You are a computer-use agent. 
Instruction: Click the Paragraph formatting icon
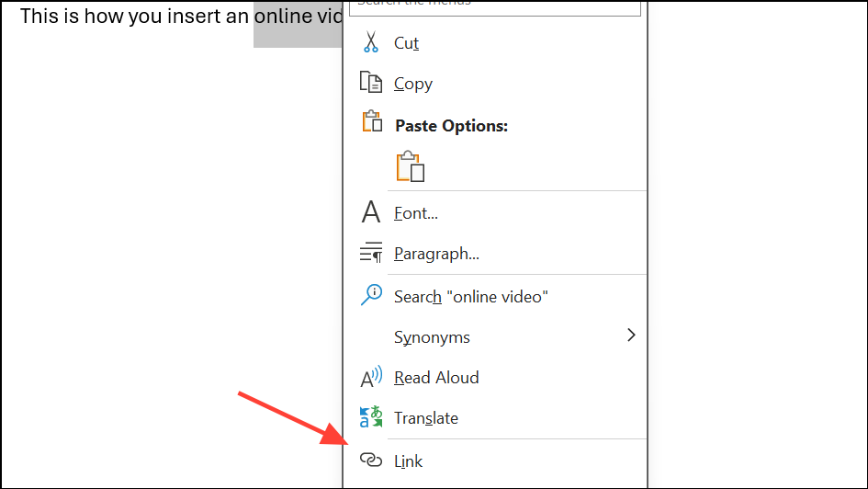click(x=371, y=253)
